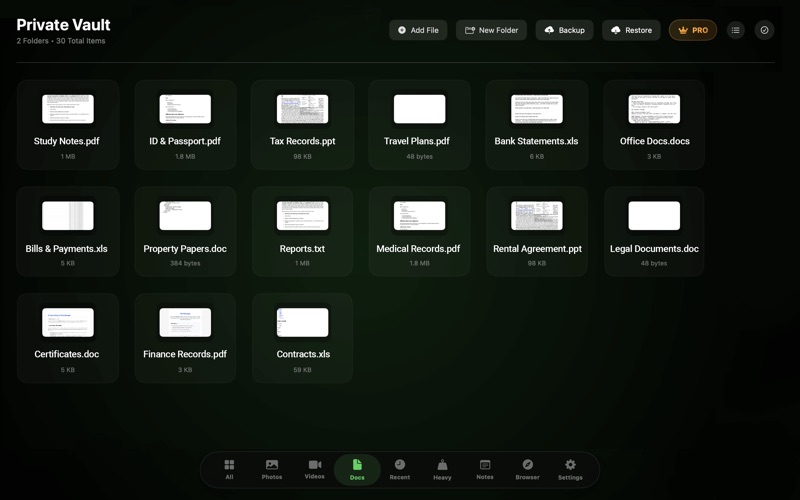This screenshot has height=500, width=800.
Task: Select the Tax Records.ppt file name
Action: [x=303, y=141]
